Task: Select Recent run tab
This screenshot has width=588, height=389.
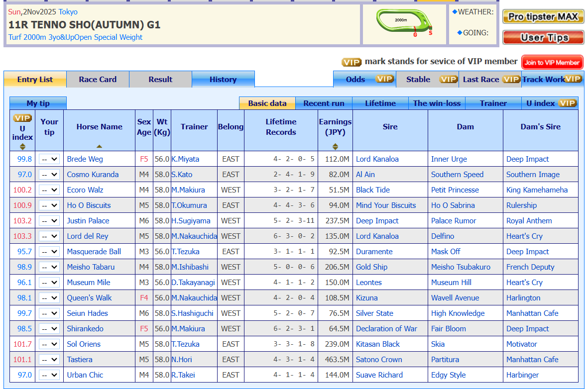Action: click(x=324, y=103)
